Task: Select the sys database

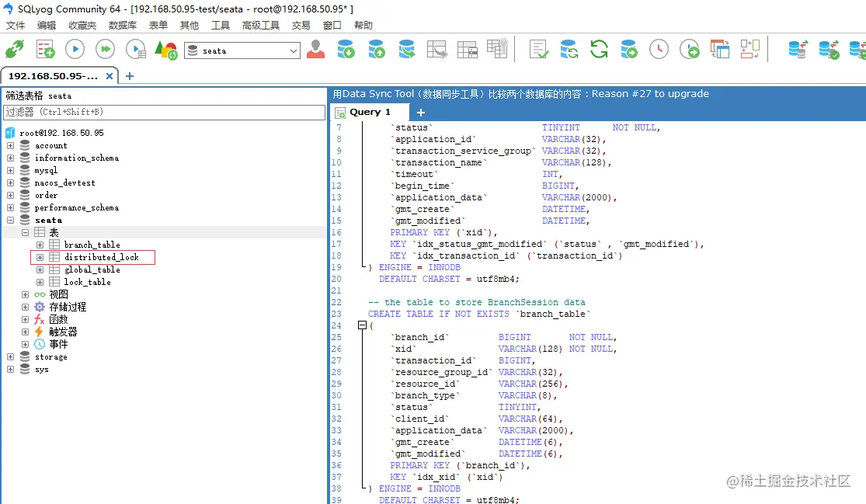Action: point(41,370)
